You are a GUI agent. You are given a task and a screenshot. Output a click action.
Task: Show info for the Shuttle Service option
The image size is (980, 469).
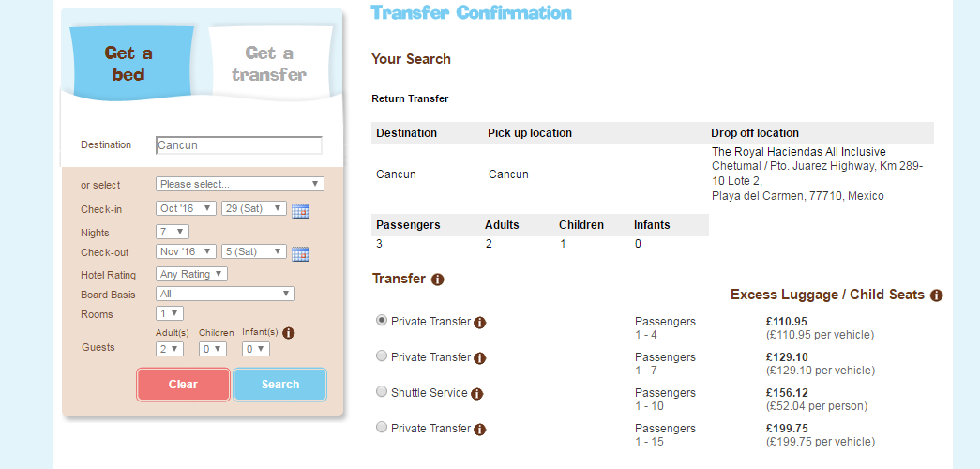tap(476, 394)
